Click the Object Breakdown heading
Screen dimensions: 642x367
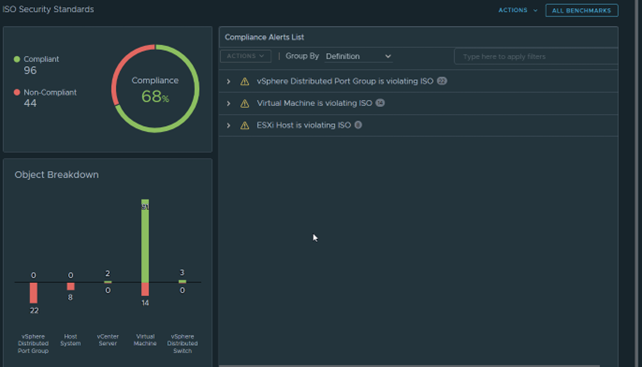(x=57, y=175)
